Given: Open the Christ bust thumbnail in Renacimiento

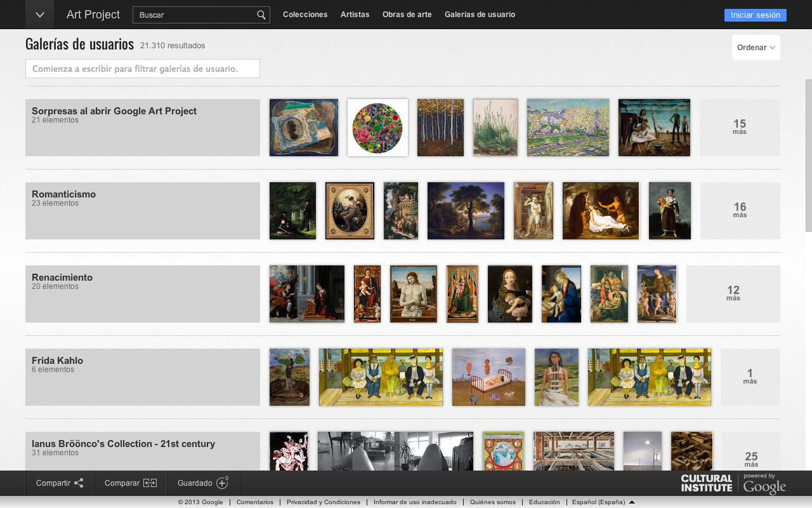Looking at the screenshot, I should [414, 294].
